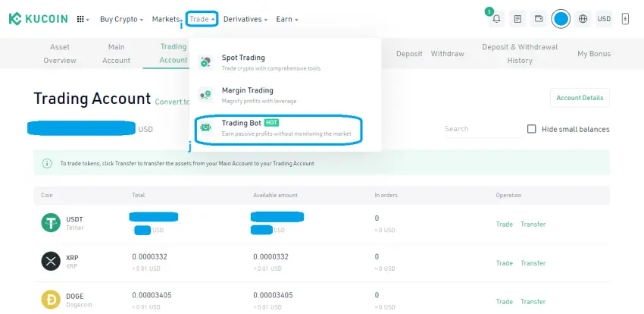The width and height of the screenshot is (644, 314).
Task: Open the apps grid menu icon
Action: click(x=80, y=19)
